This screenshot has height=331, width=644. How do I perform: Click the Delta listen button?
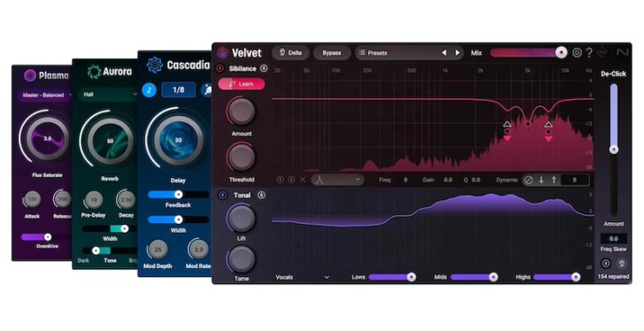(x=290, y=53)
